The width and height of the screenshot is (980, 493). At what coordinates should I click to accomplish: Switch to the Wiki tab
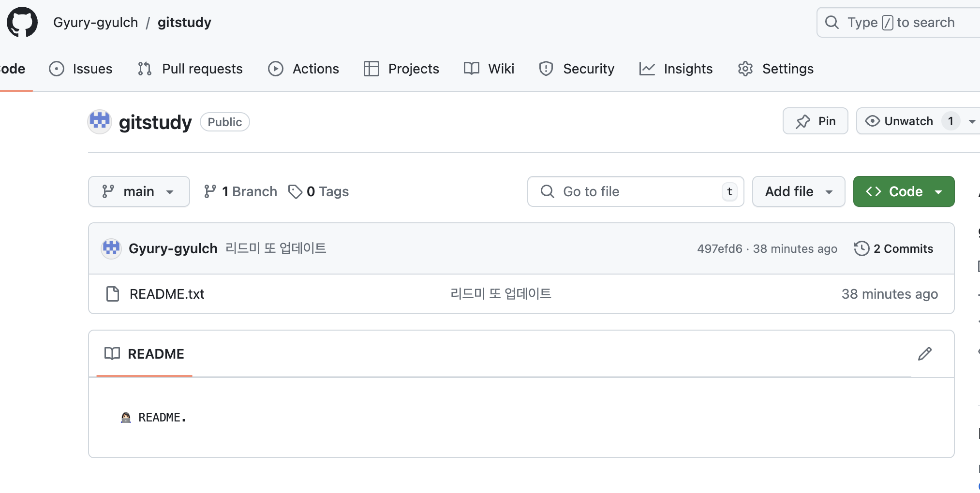[489, 69]
